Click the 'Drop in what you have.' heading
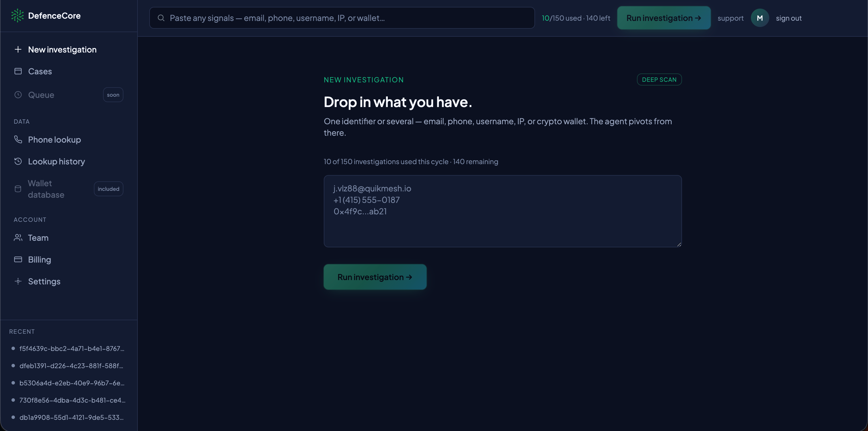This screenshot has height=431, width=868. coord(398,102)
